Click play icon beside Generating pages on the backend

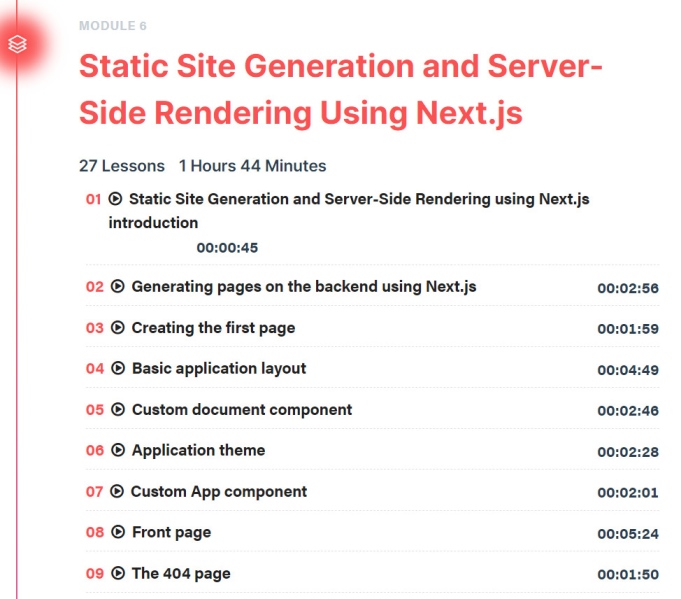pos(118,286)
